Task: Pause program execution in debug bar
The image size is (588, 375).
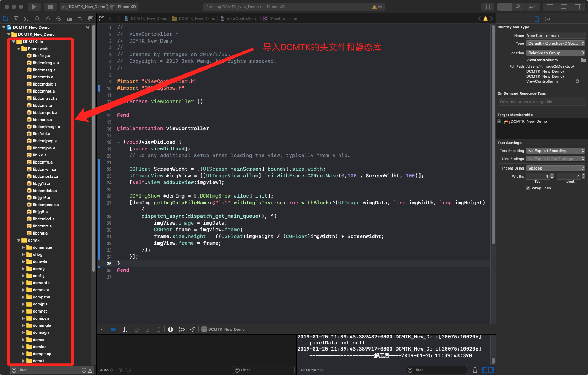Action: [125, 329]
